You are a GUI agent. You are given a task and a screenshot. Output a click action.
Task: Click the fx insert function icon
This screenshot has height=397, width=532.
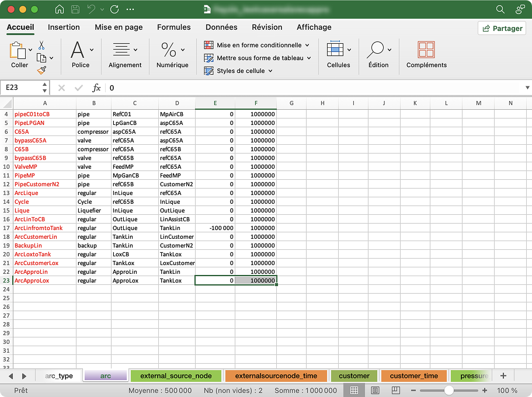[96, 88]
